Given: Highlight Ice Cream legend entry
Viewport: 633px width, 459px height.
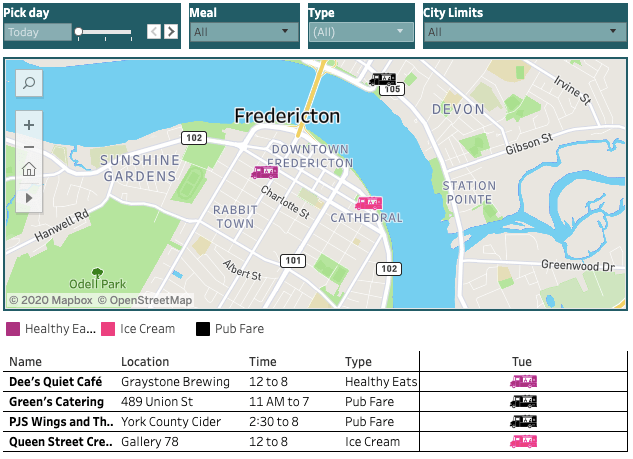Looking at the screenshot, I should (x=146, y=329).
